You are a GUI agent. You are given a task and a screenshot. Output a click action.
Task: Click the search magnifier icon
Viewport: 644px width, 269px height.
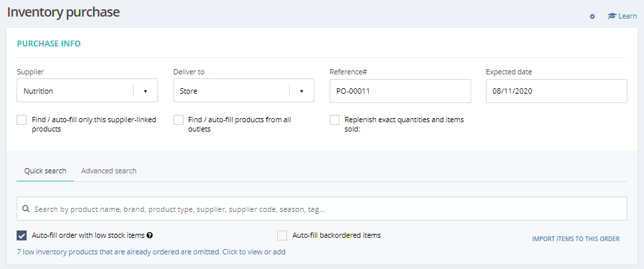click(25, 209)
